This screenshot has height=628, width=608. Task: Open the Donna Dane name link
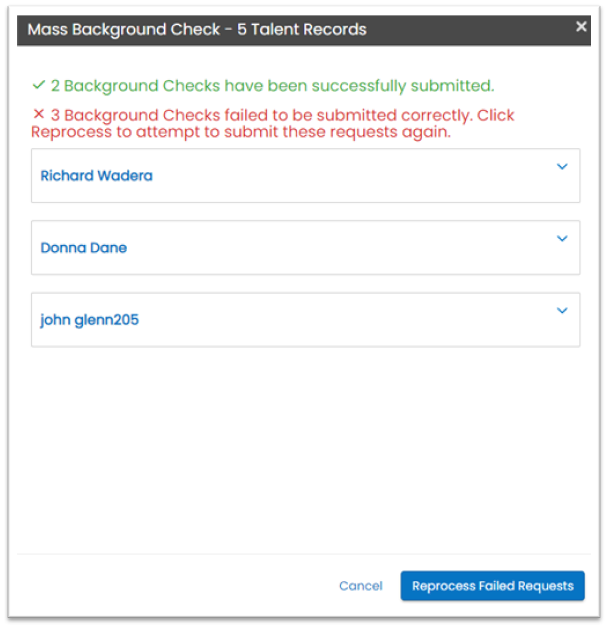(x=83, y=248)
